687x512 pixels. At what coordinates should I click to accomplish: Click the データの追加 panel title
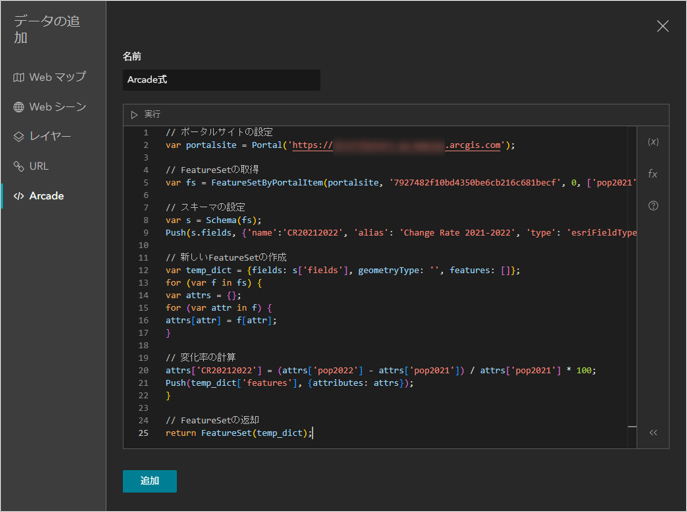tap(46, 29)
